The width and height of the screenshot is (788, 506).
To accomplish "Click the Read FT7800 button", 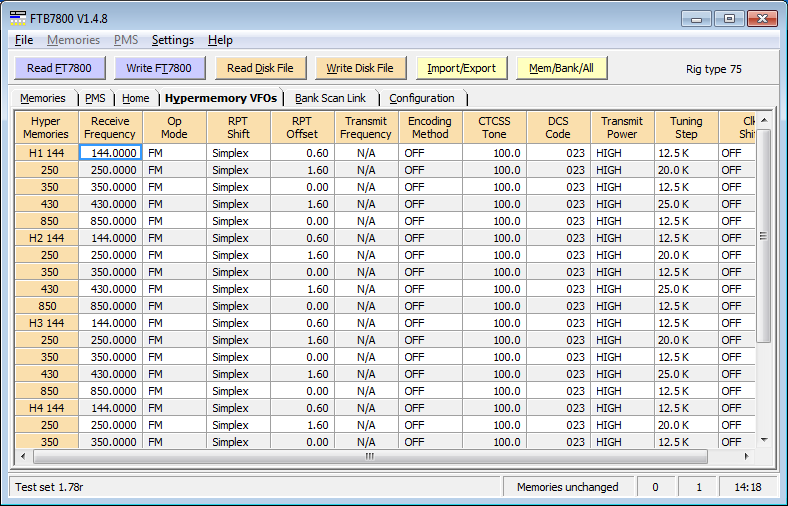I will pyautogui.click(x=60, y=68).
